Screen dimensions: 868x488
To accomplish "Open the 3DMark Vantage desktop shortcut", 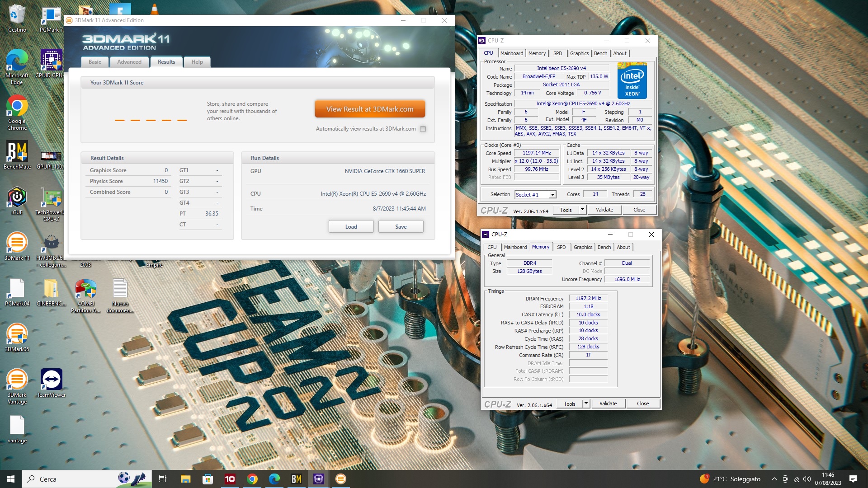I will coord(17,386).
